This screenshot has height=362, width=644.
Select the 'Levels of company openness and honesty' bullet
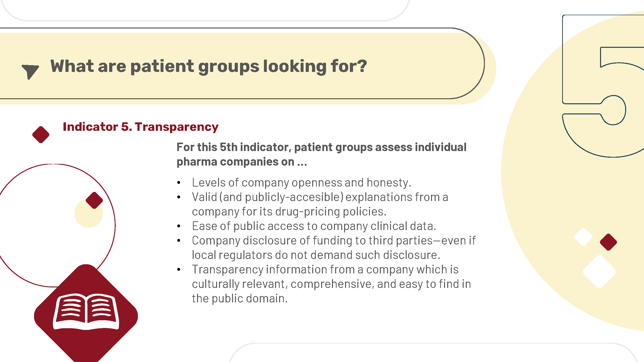[x=301, y=183]
